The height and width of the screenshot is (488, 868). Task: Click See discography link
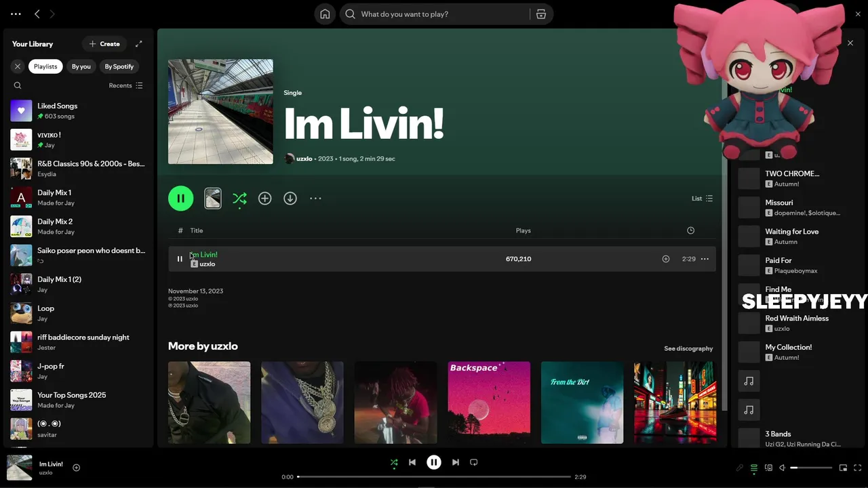pyautogui.click(x=688, y=348)
